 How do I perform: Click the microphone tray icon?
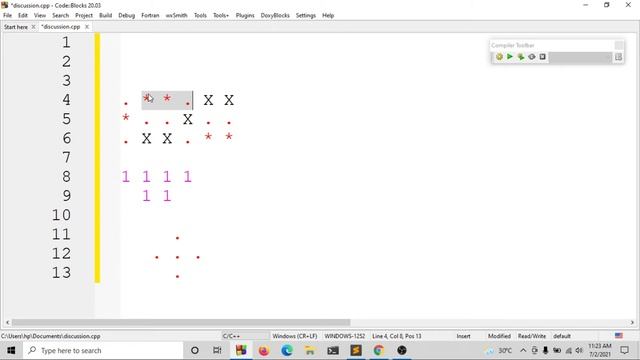[545, 350]
